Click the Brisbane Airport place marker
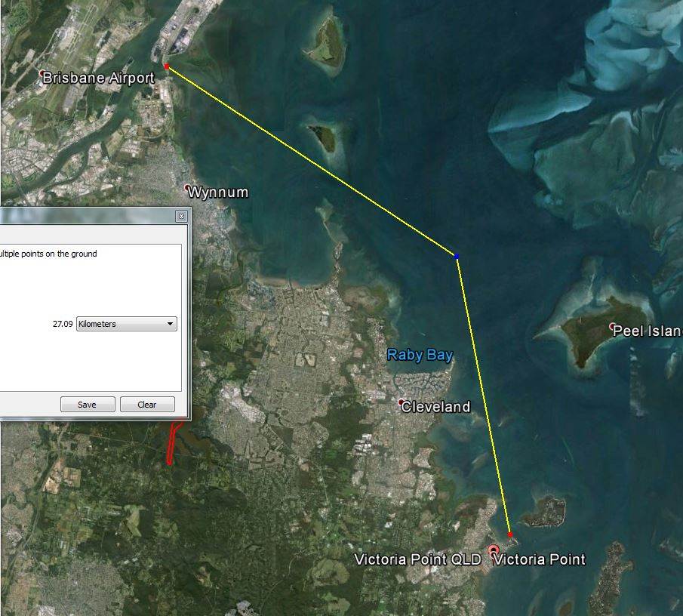The height and width of the screenshot is (616, 683). tap(42, 74)
